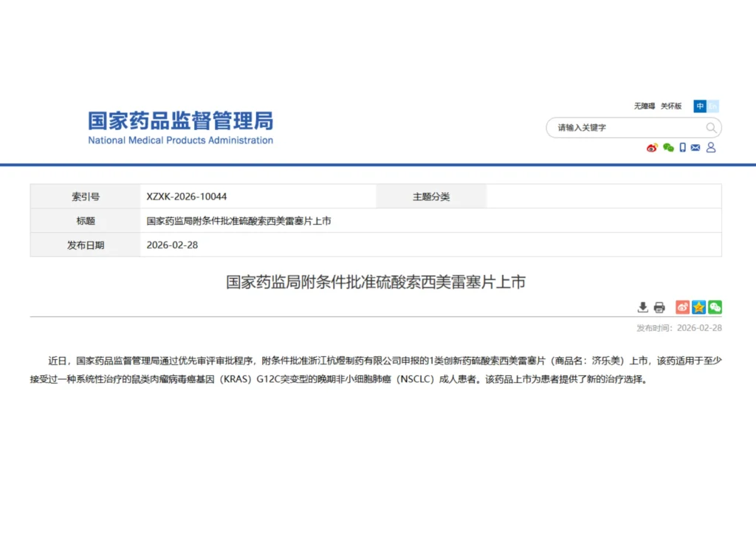Share the article to Weibo
The image size is (756, 535).
click(681, 307)
